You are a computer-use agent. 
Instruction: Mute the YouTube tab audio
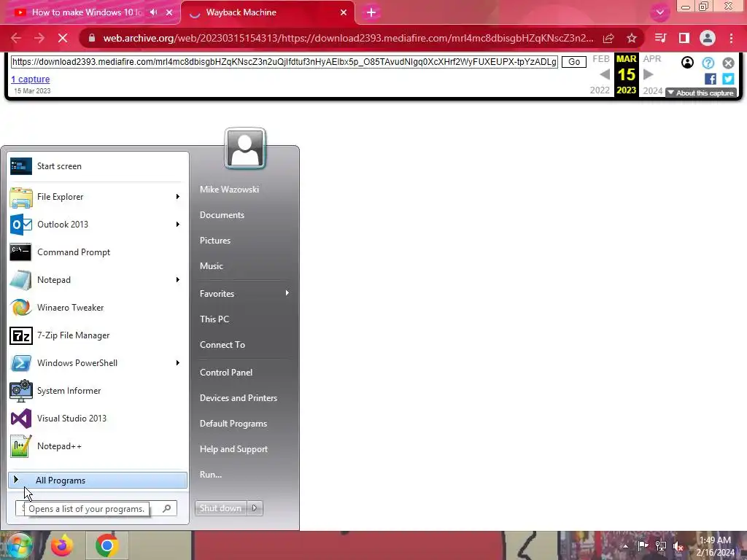[x=153, y=12]
